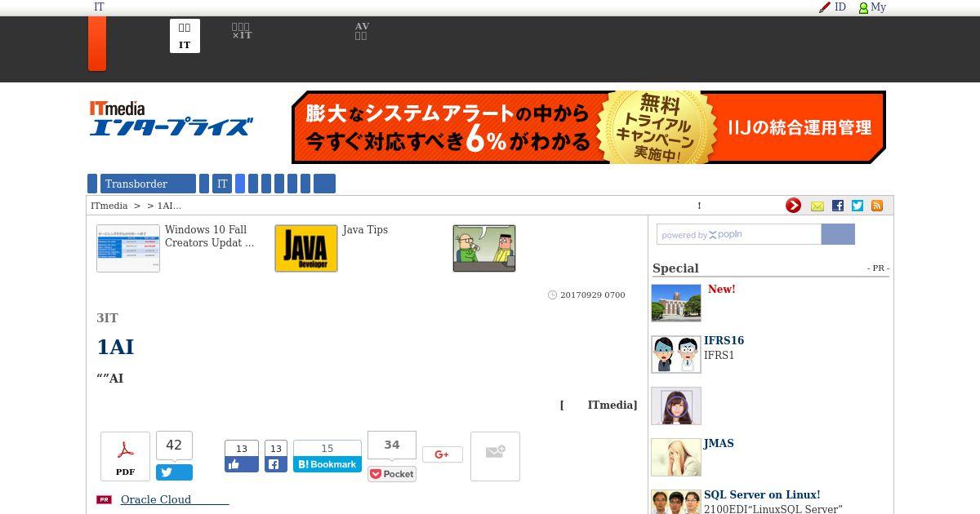
Task: Open the purple-haired woman thumbnail
Action: tap(676, 405)
